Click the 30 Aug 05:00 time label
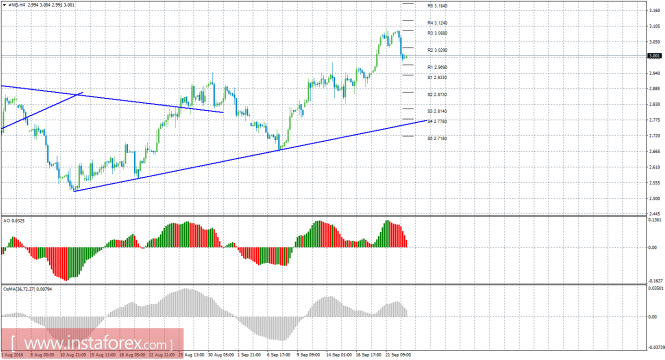Image resolution: width=665 pixels, height=360 pixels. tap(220, 354)
